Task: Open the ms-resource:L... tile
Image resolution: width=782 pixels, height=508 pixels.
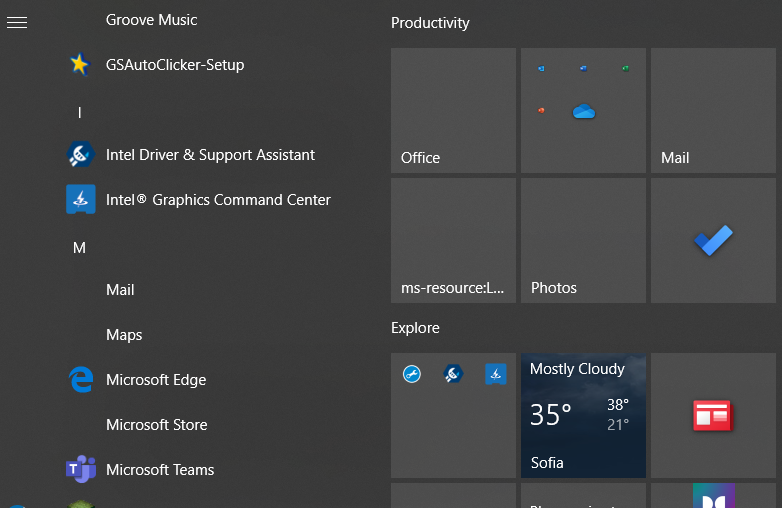Action: (x=453, y=240)
